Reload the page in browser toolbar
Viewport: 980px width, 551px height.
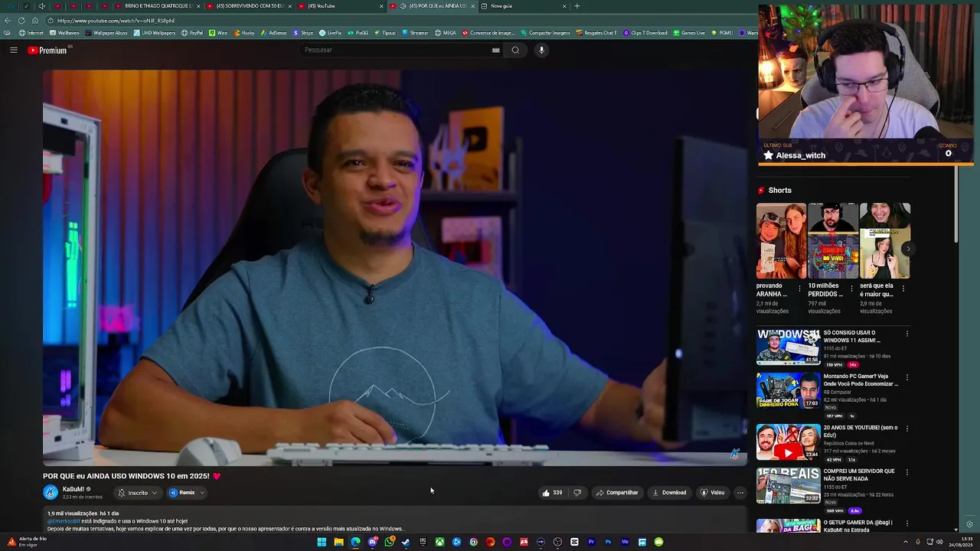point(21,21)
